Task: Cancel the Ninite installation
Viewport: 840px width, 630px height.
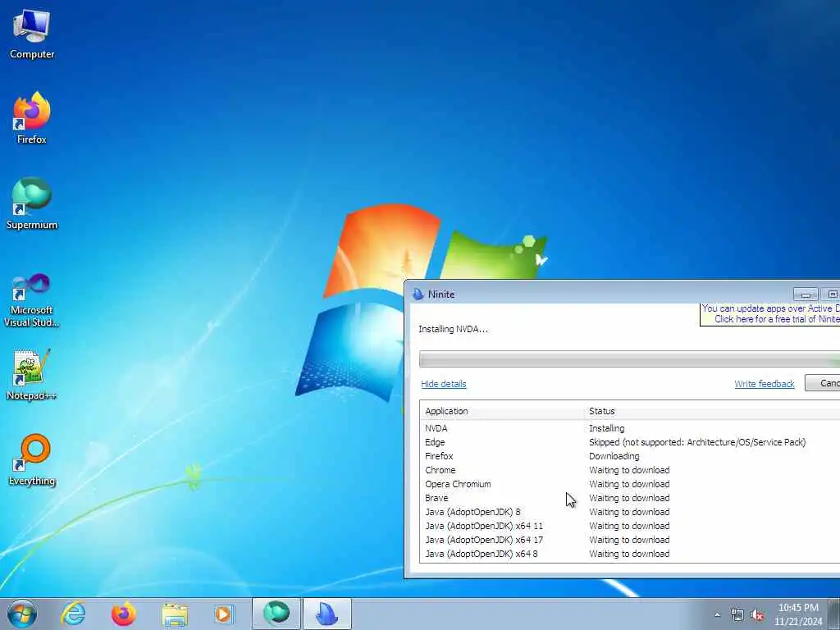Action: coord(822,384)
